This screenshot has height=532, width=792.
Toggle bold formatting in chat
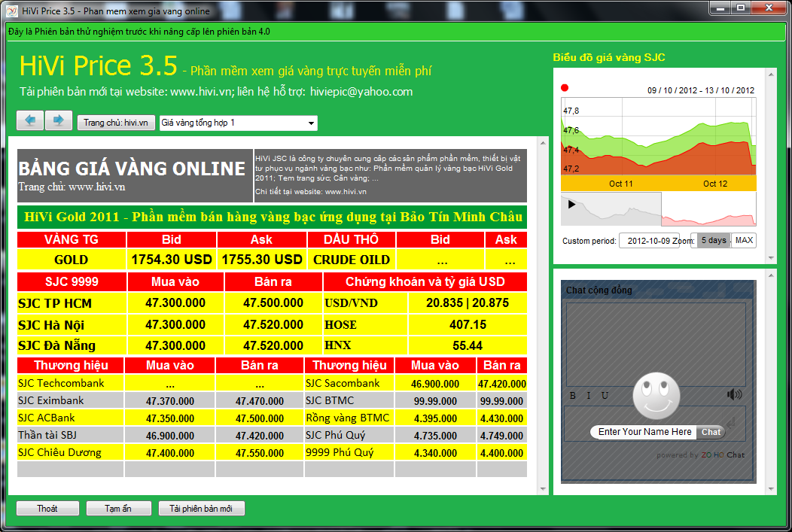[573, 396]
